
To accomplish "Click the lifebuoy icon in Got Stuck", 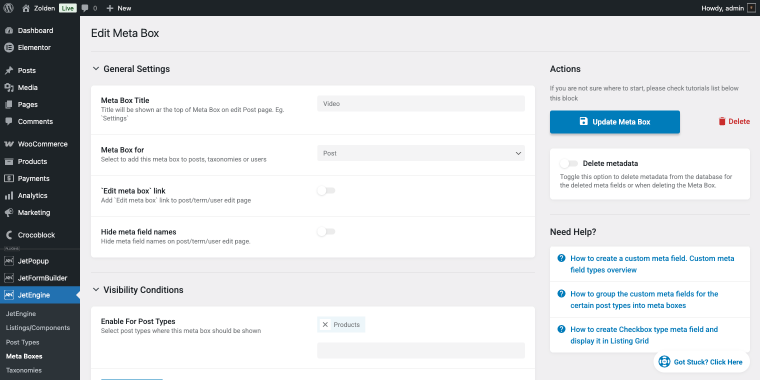I will [665, 362].
